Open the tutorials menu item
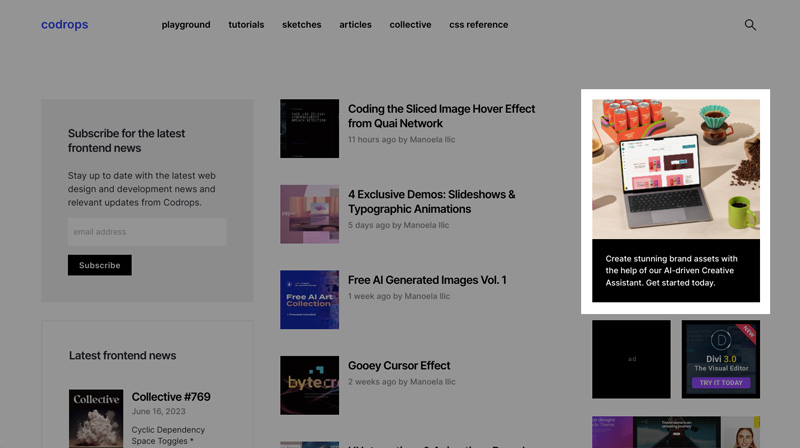The image size is (800, 448). (x=246, y=24)
